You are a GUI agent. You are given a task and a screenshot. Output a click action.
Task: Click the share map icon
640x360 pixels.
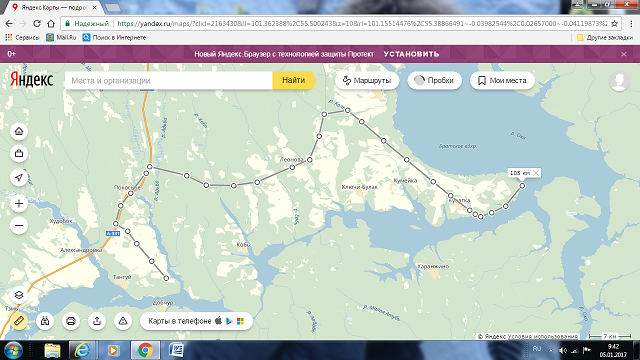point(97,321)
